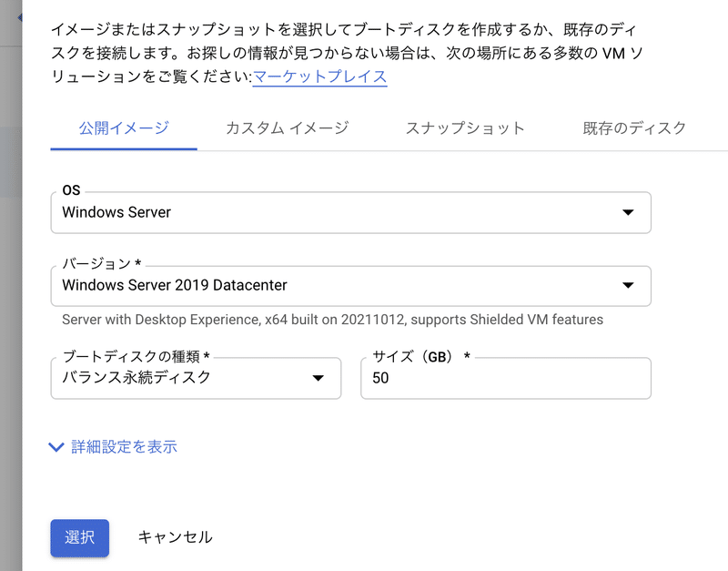Image resolution: width=728 pixels, height=571 pixels.
Task: Switch to the スナップショット tab
Action: (x=465, y=128)
